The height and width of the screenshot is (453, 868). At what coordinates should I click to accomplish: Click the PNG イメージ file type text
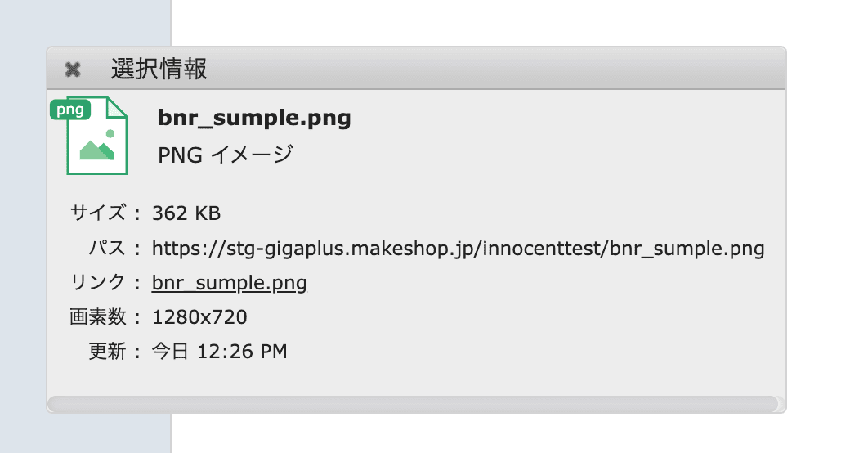click(225, 155)
